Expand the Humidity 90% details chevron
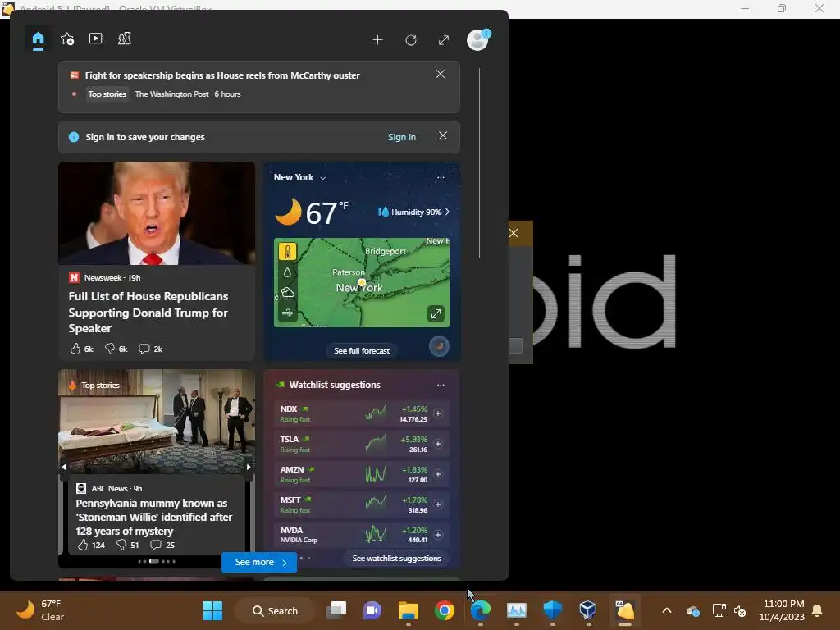Viewport: 840px width, 630px height. tap(447, 212)
